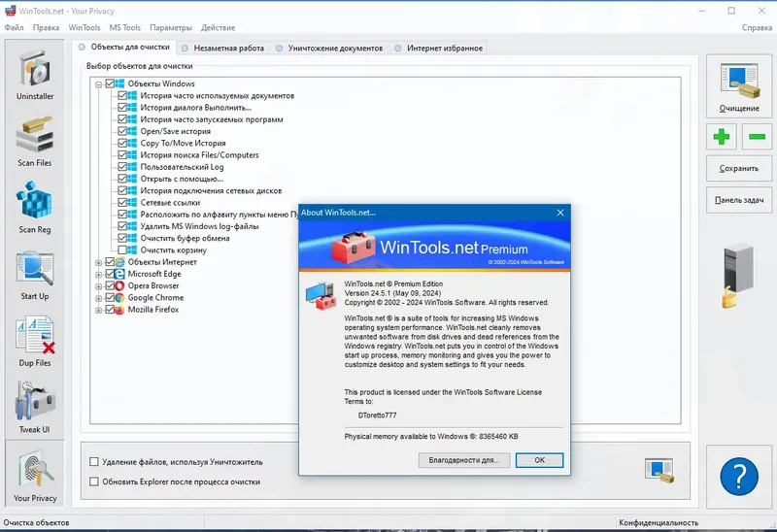
Task: Open the Start Up manager
Action: [x=35, y=275]
